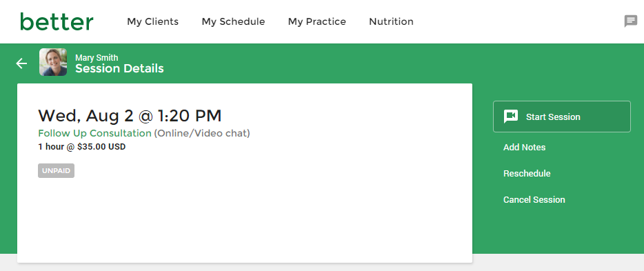Screen dimensions: 644x271
Task: Open the My Clients menu
Action: pyautogui.click(x=153, y=21)
